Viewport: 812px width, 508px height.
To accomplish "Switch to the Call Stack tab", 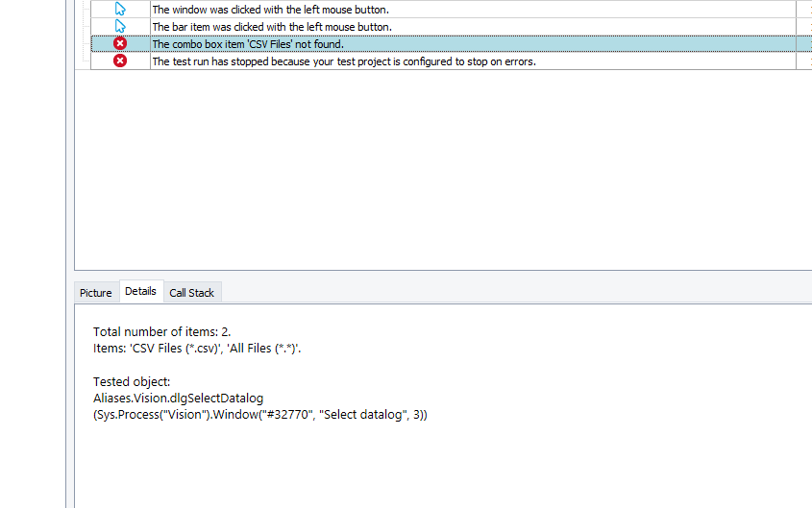I will tap(192, 293).
